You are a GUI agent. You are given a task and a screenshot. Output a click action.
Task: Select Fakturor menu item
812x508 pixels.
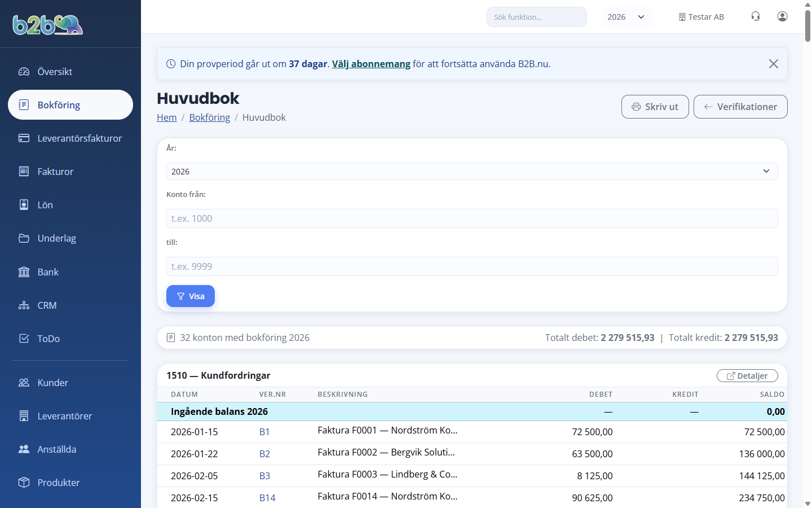(x=70, y=172)
